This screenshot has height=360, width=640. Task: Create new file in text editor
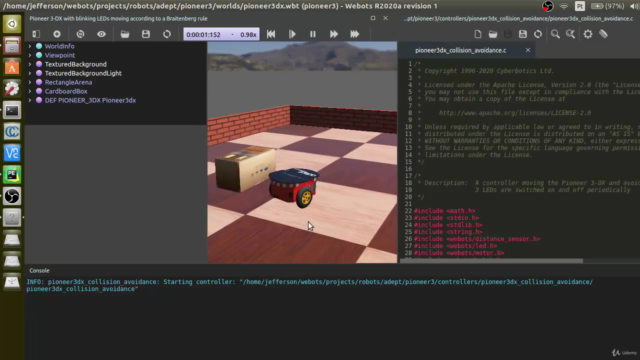(x=478, y=34)
